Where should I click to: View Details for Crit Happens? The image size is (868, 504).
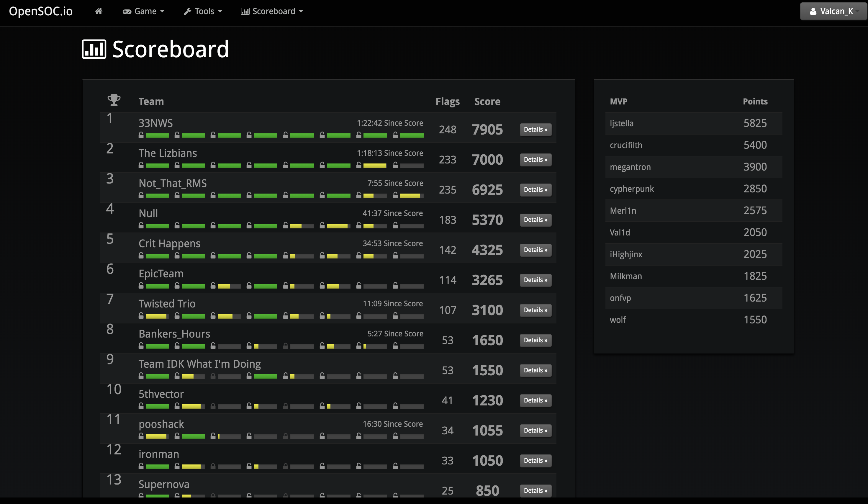[535, 250]
